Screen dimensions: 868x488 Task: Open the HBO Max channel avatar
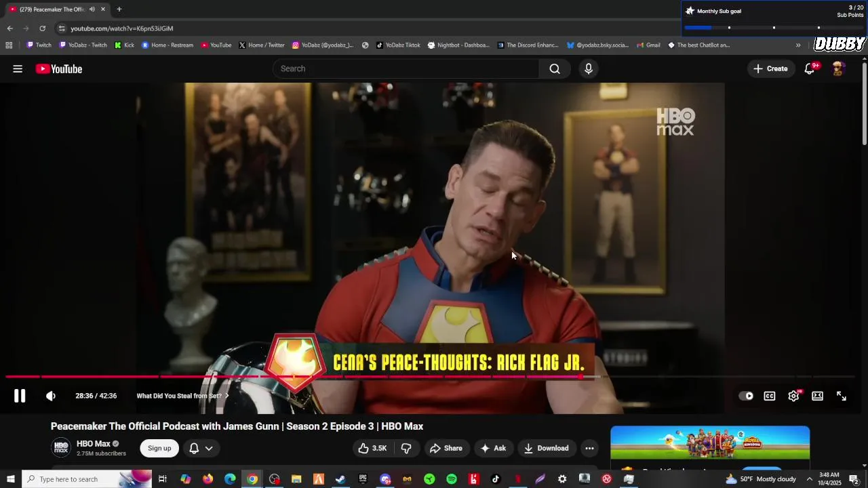tap(61, 448)
